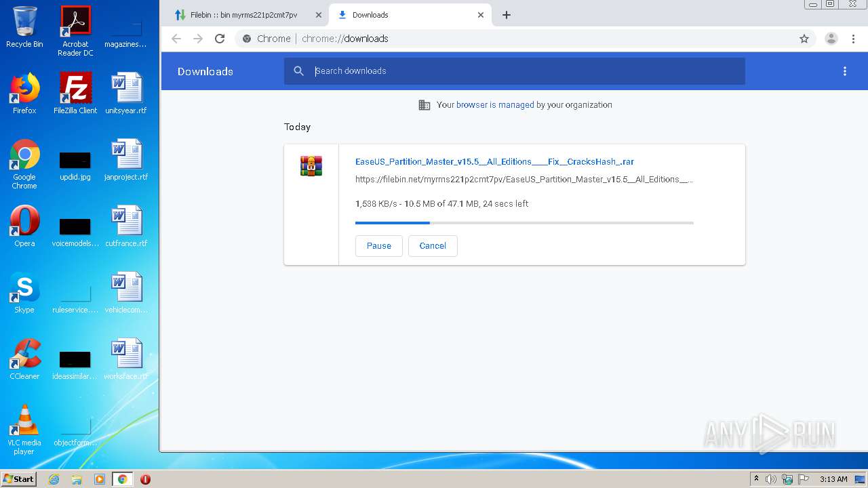Launch Firefox from the desktop

point(24,94)
